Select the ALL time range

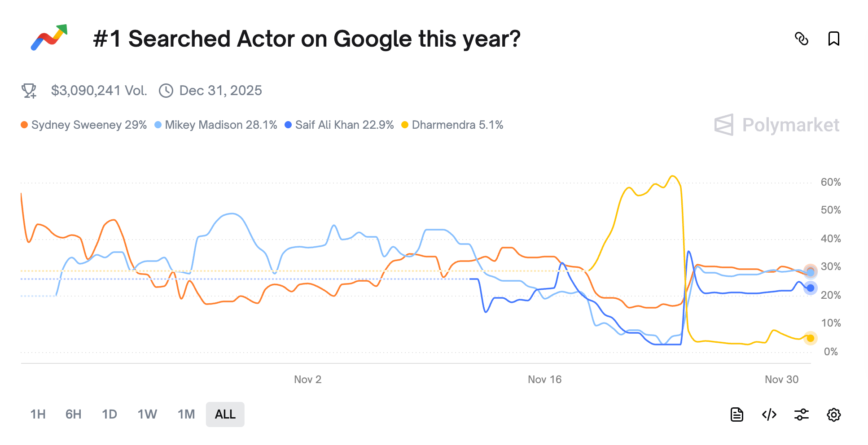point(225,414)
